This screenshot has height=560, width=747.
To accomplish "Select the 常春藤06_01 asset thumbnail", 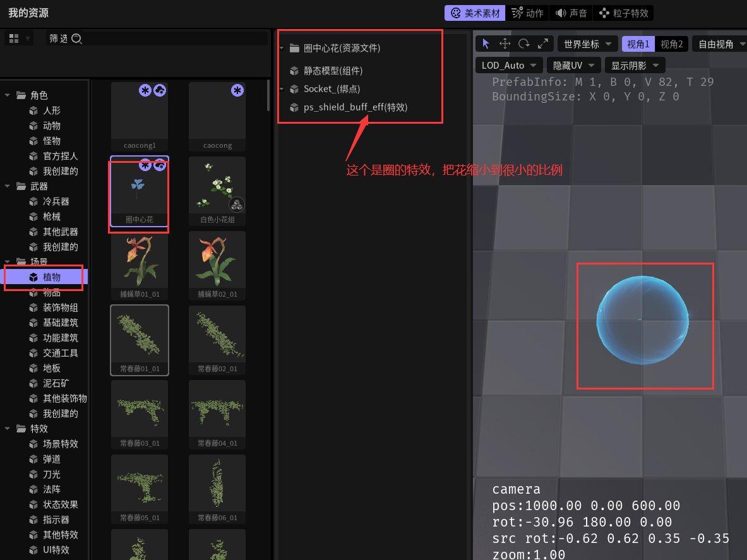I will point(217,489).
